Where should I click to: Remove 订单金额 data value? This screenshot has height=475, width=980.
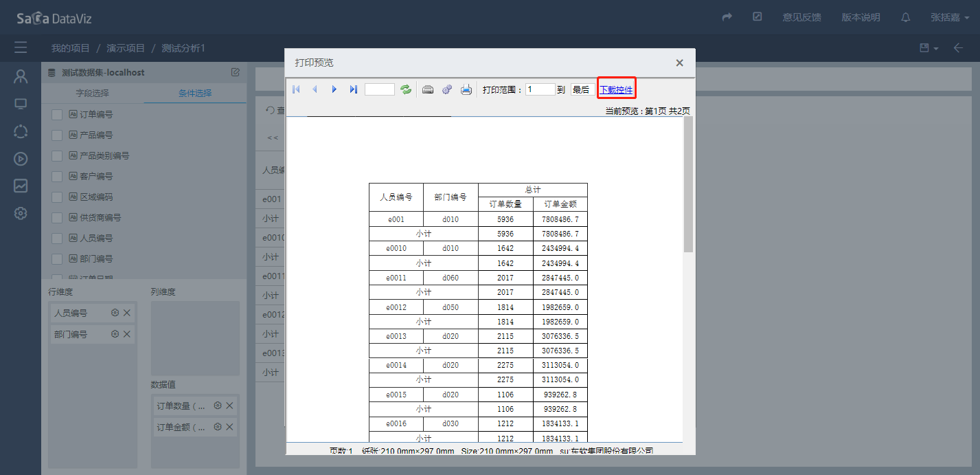point(230,427)
